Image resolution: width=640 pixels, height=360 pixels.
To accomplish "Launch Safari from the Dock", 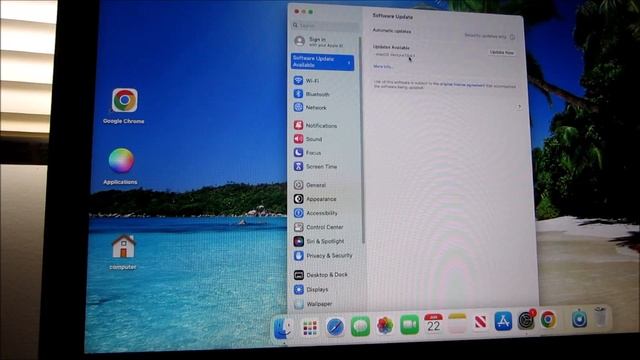I will 335,327.
